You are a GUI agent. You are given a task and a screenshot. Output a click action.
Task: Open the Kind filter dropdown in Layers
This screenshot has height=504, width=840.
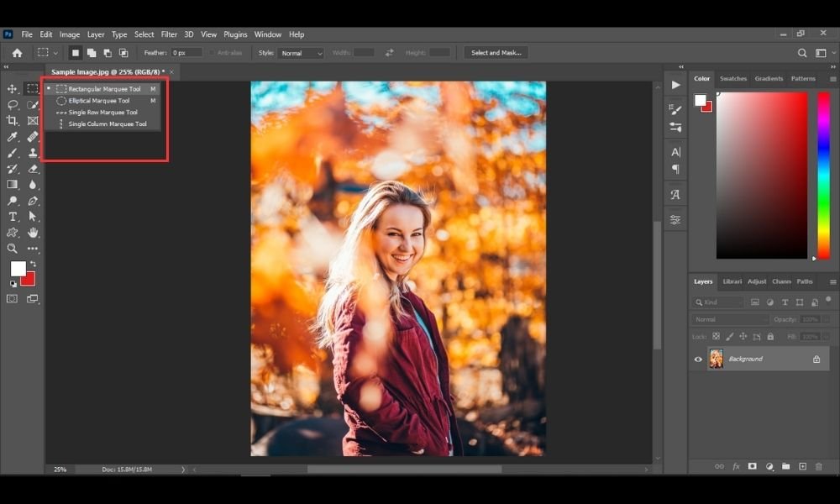tap(717, 302)
